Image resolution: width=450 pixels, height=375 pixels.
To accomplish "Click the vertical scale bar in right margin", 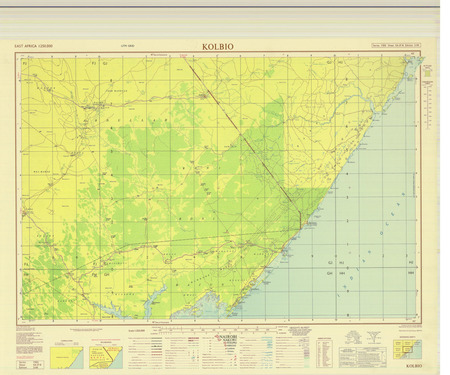I will tap(428, 107).
